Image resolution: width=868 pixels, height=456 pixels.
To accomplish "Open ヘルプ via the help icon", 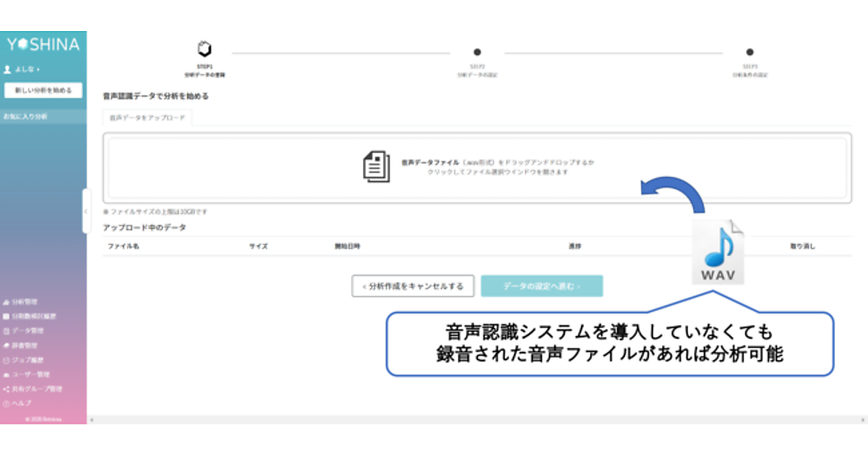I will coord(7,403).
